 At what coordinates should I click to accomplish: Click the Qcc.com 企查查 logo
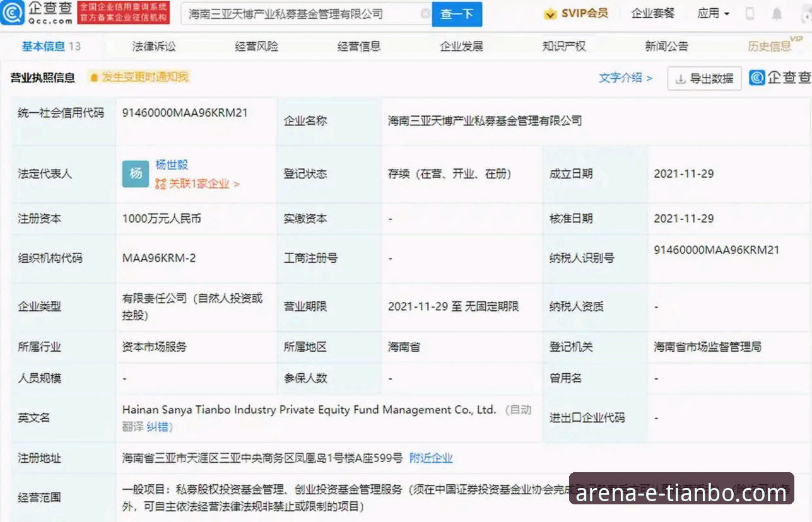click(x=37, y=13)
